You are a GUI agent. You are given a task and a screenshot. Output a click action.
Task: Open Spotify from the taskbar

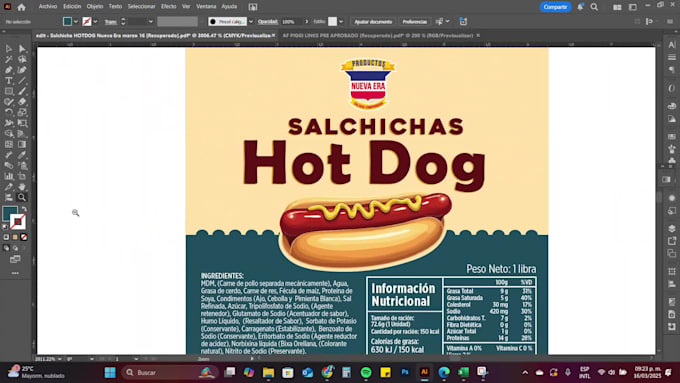tap(366, 372)
